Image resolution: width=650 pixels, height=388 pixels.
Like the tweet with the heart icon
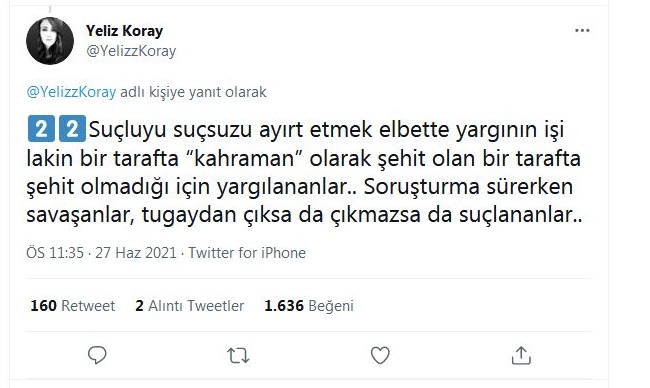[380, 355]
